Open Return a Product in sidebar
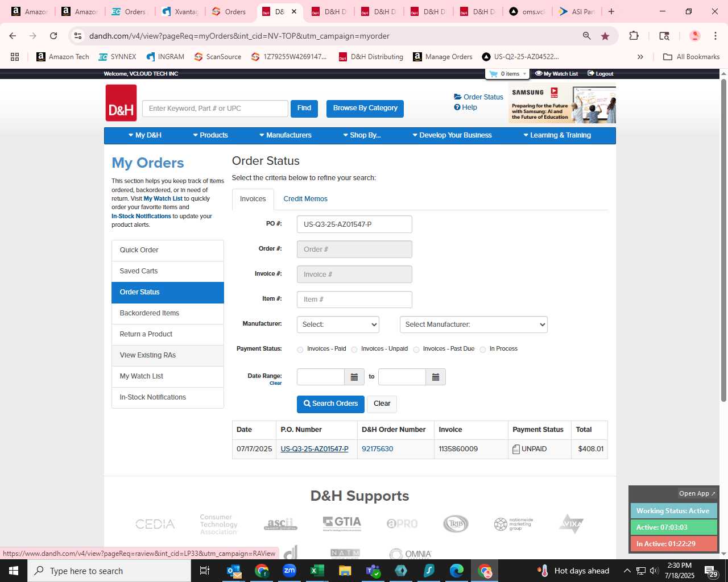 click(x=168, y=334)
